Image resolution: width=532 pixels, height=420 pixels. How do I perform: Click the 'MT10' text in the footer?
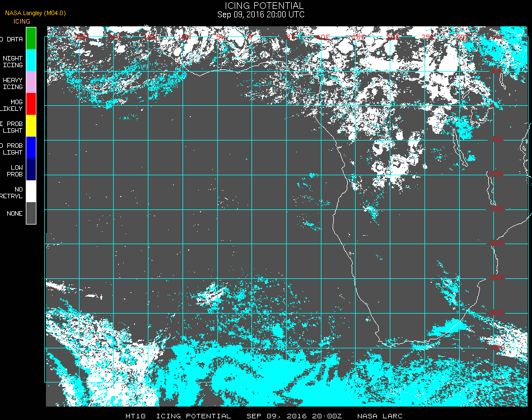pos(136,416)
